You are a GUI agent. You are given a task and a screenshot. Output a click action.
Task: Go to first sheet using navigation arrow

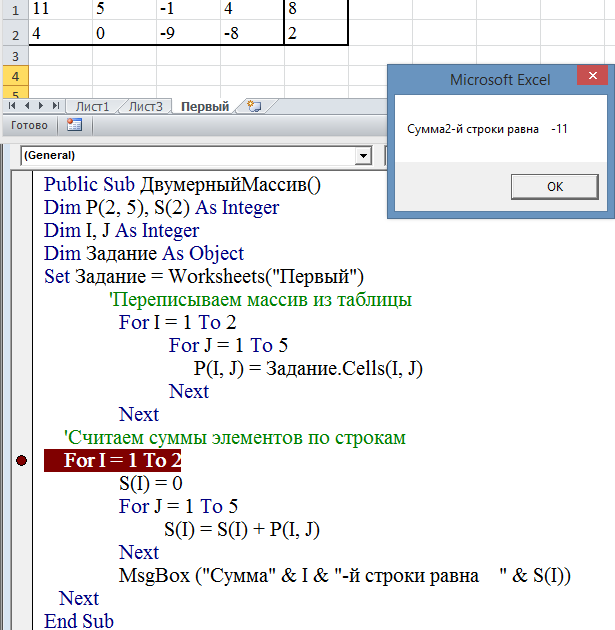(12, 106)
